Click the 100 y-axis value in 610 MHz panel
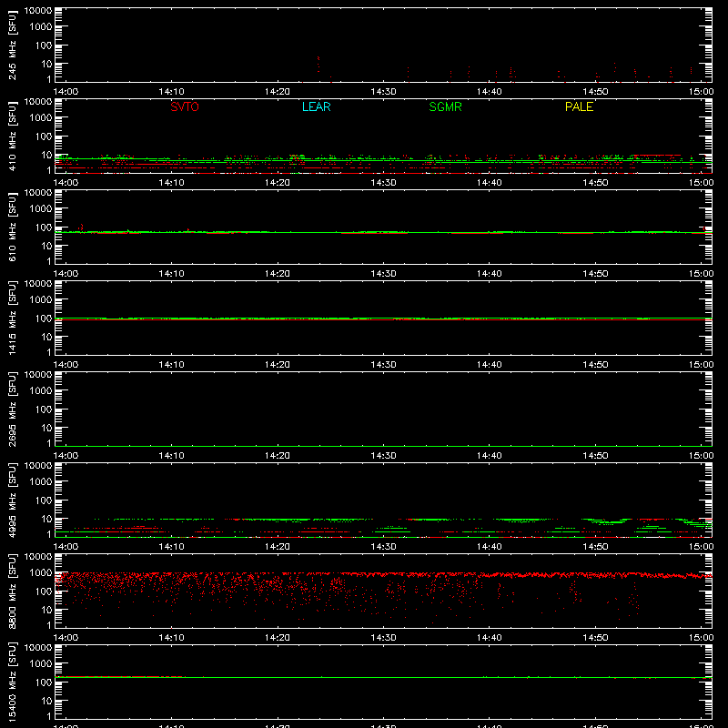 click(44, 227)
